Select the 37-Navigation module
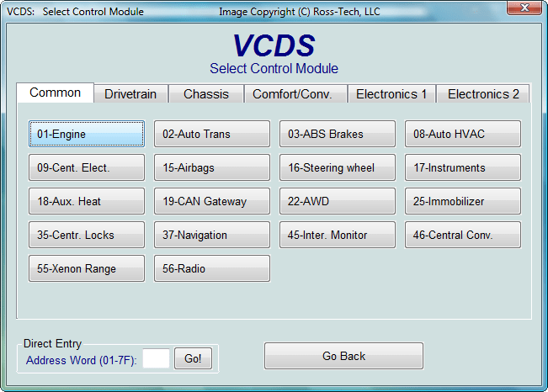Image resolution: width=548 pixels, height=392 pixels. coord(212,235)
